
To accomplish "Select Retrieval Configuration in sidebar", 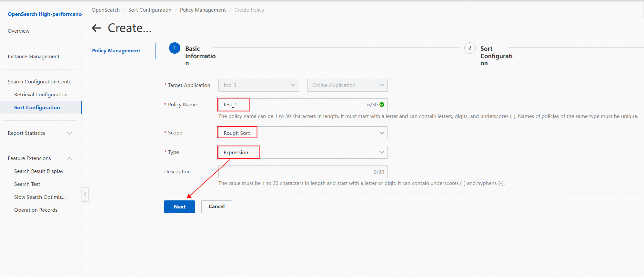I will point(41,95).
